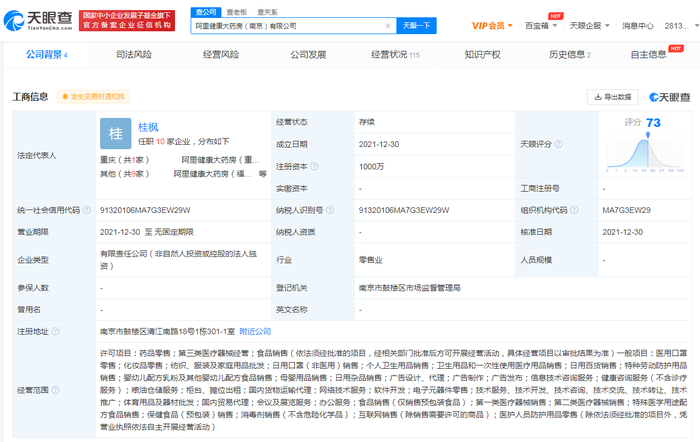
Task: Open the VIP会员 dropdown
Action: [492, 26]
